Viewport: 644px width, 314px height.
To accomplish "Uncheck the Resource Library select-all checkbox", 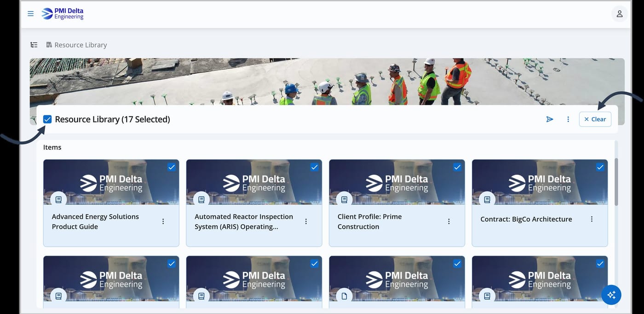I will (47, 119).
